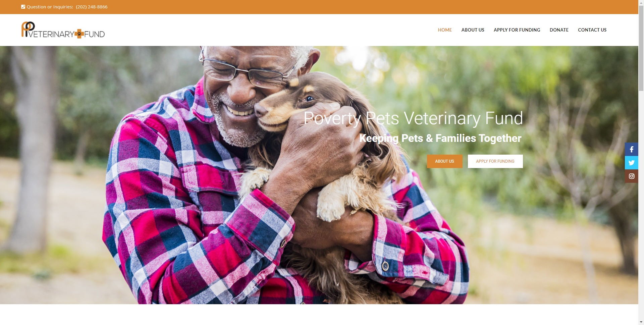644x325 pixels.
Task: Click the phone icon beside inquiries
Action: pyautogui.click(x=23, y=7)
